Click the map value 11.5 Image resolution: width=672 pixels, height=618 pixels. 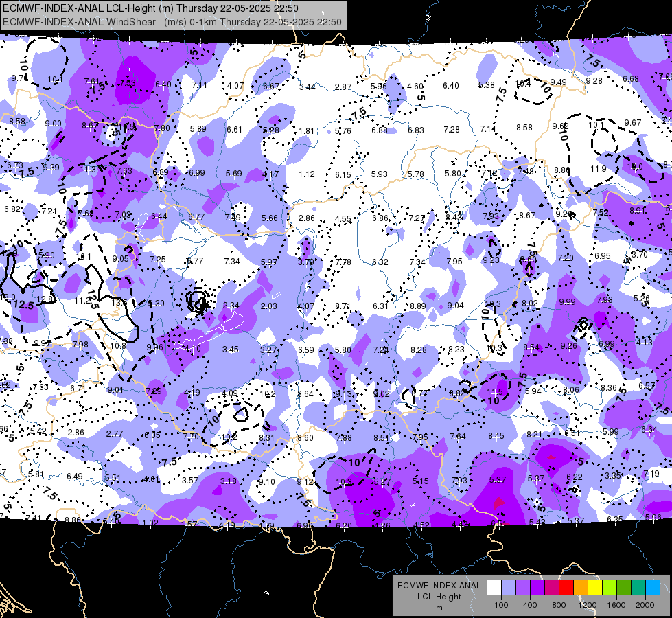coord(495,391)
